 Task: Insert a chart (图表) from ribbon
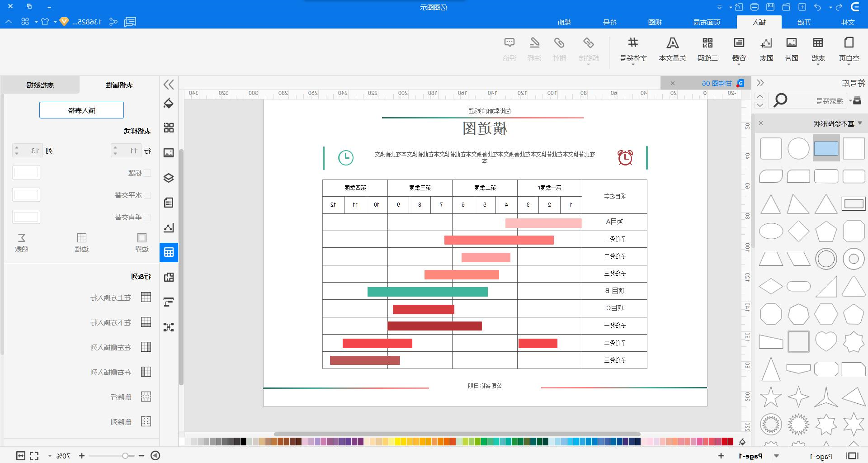point(766,49)
